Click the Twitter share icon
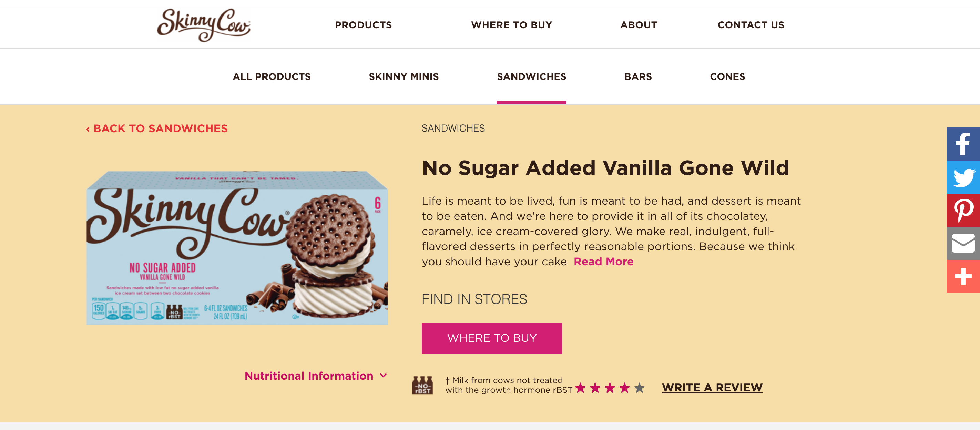Image resolution: width=980 pixels, height=430 pixels. point(963,177)
